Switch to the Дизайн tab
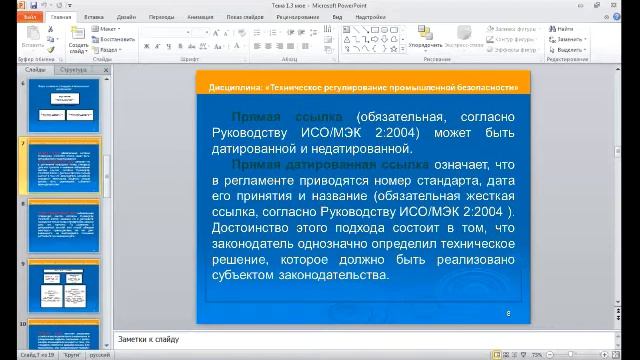 [126, 17]
